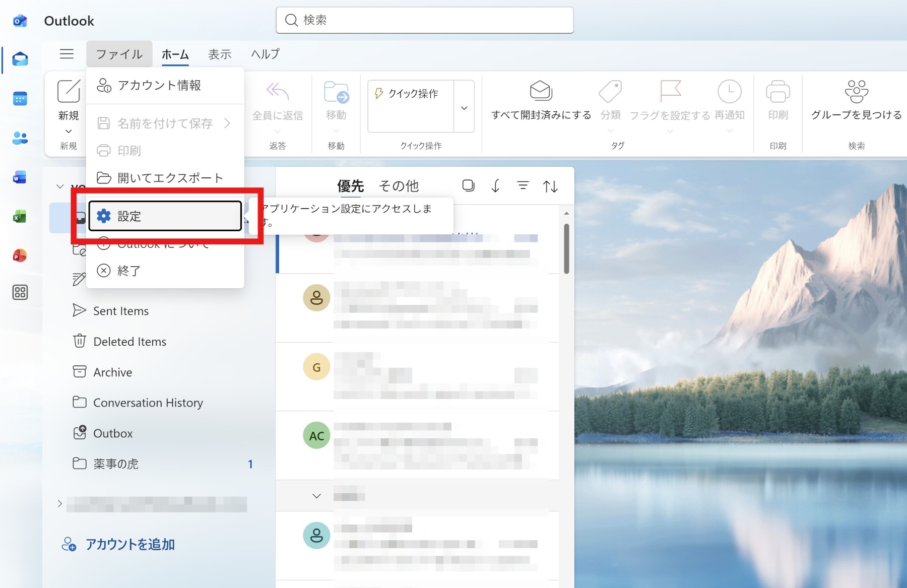
Task: Switch to the その他 inbox tab
Action: pos(399,186)
